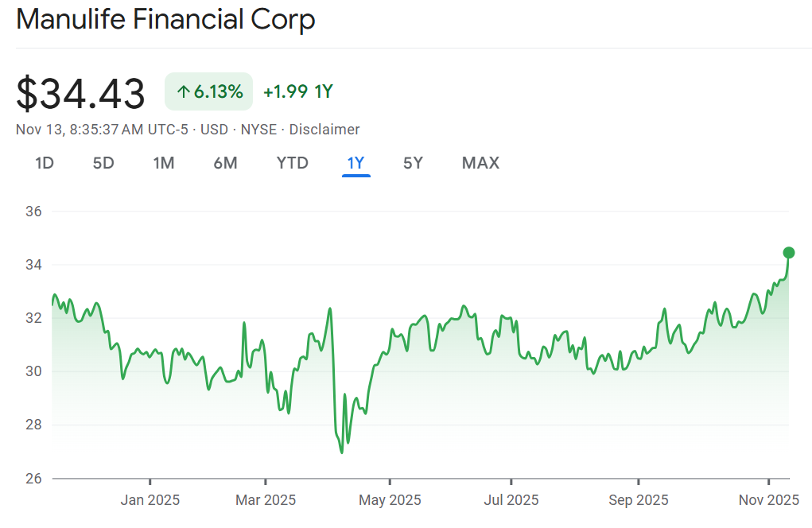Click the 36 value on the price axis
The image size is (812, 528).
click(x=34, y=212)
